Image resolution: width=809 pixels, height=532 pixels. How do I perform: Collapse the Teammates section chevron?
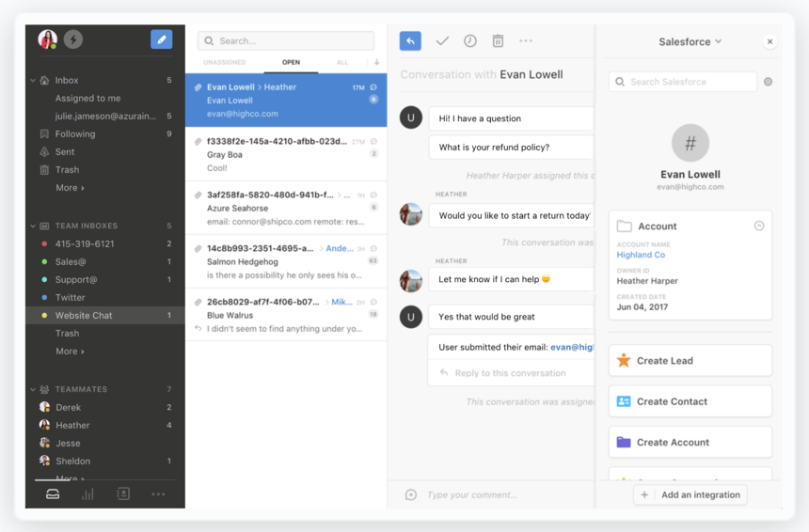point(33,389)
